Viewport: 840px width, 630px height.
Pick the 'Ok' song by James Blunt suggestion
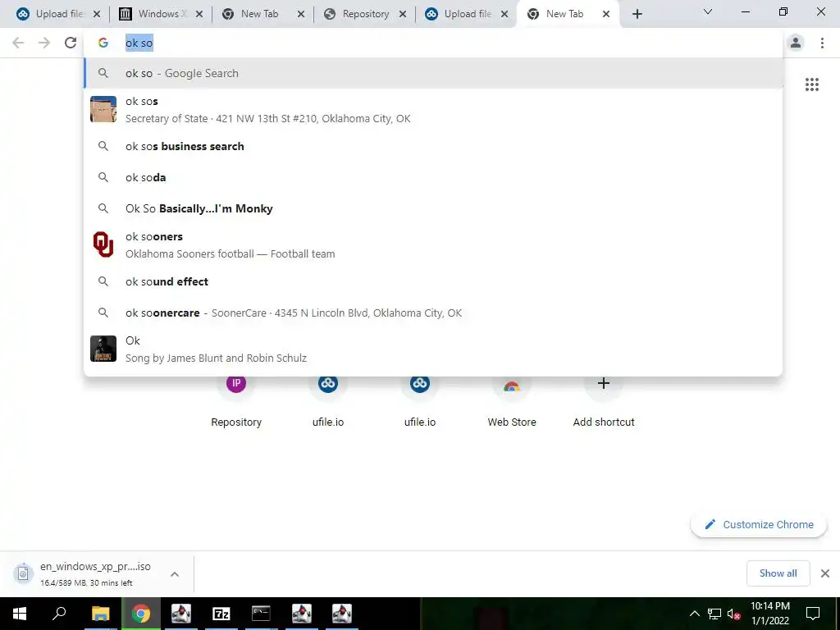pos(433,349)
